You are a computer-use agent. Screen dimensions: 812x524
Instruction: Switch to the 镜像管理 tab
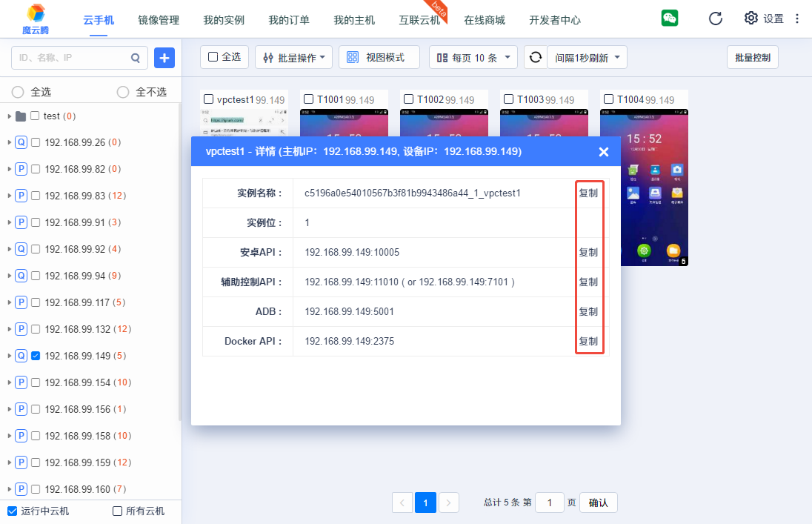pos(159,20)
